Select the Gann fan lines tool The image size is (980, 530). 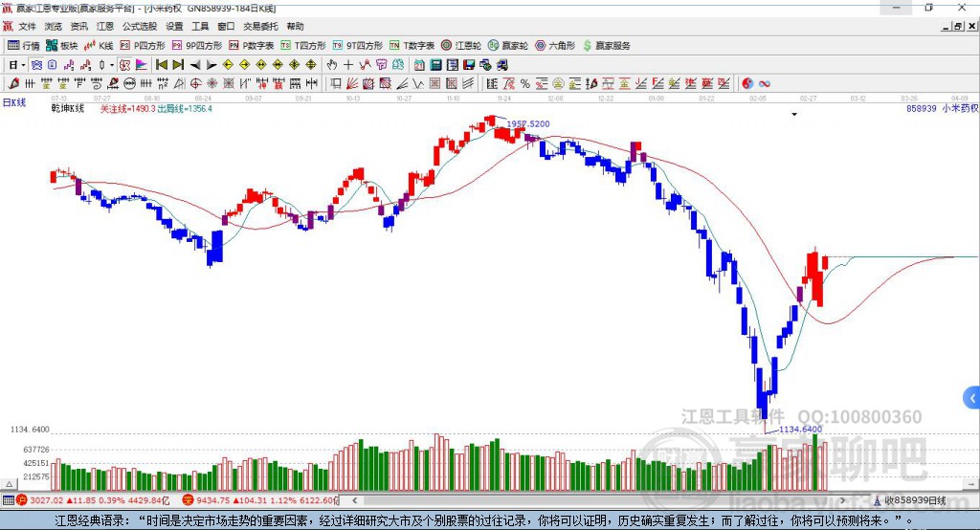tap(351, 84)
